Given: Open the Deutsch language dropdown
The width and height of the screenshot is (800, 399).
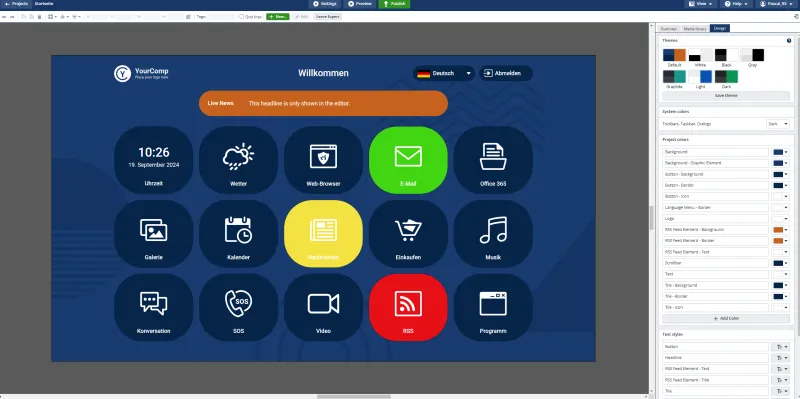Looking at the screenshot, I should pyautogui.click(x=444, y=73).
